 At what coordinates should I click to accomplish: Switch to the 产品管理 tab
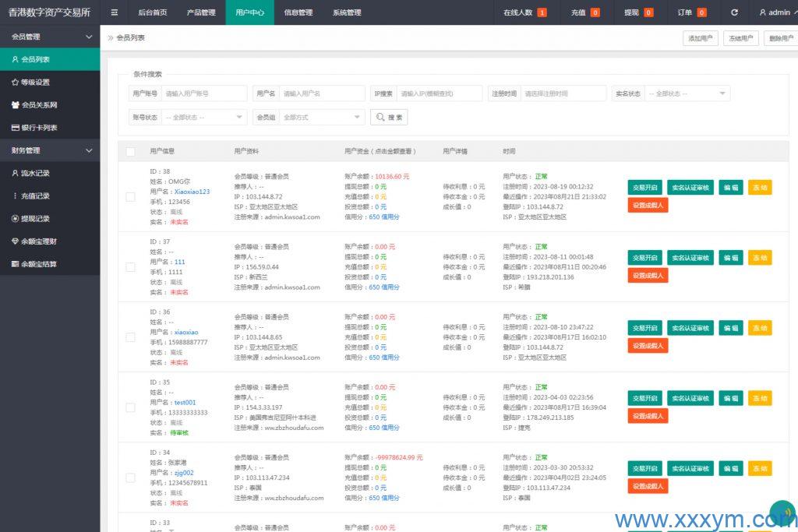[x=201, y=12]
